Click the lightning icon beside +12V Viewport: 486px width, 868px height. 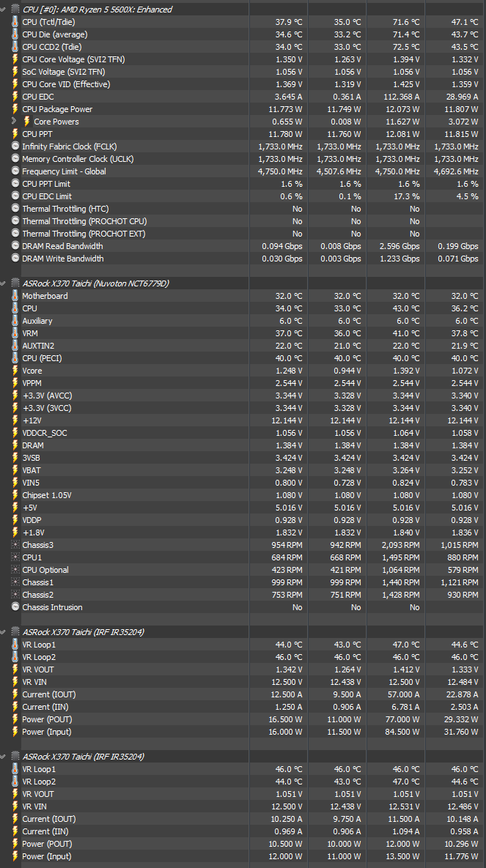(15, 420)
